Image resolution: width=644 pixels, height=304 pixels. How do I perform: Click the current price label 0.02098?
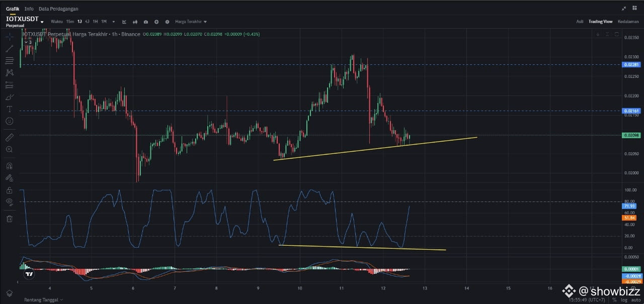pyautogui.click(x=631, y=135)
